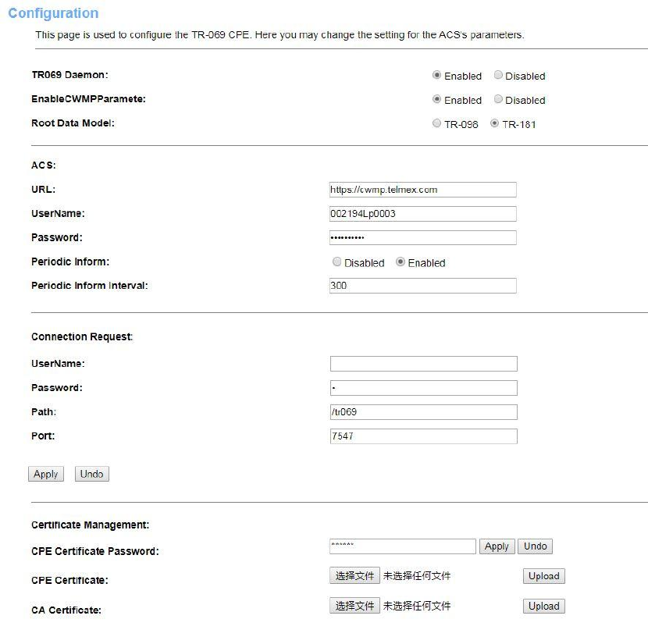
Task: Focus the Connection Request Path field
Action: [424, 412]
